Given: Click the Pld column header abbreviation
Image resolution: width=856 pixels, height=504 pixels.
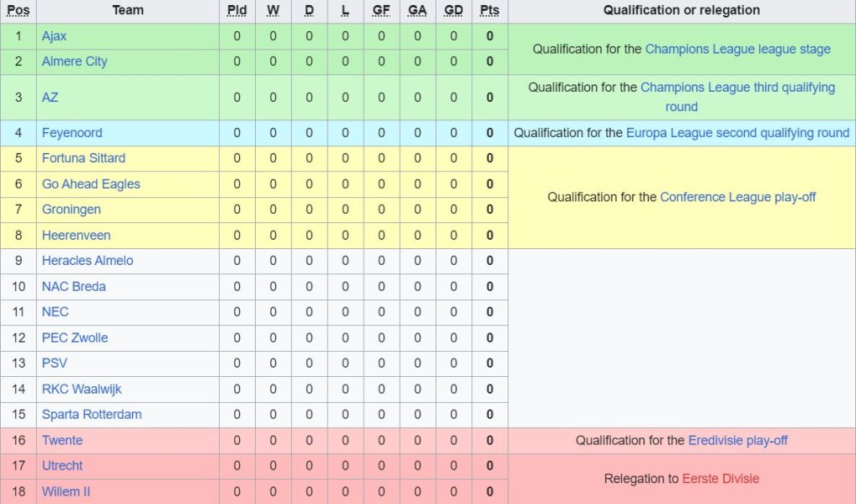Looking at the screenshot, I should coord(237,10).
